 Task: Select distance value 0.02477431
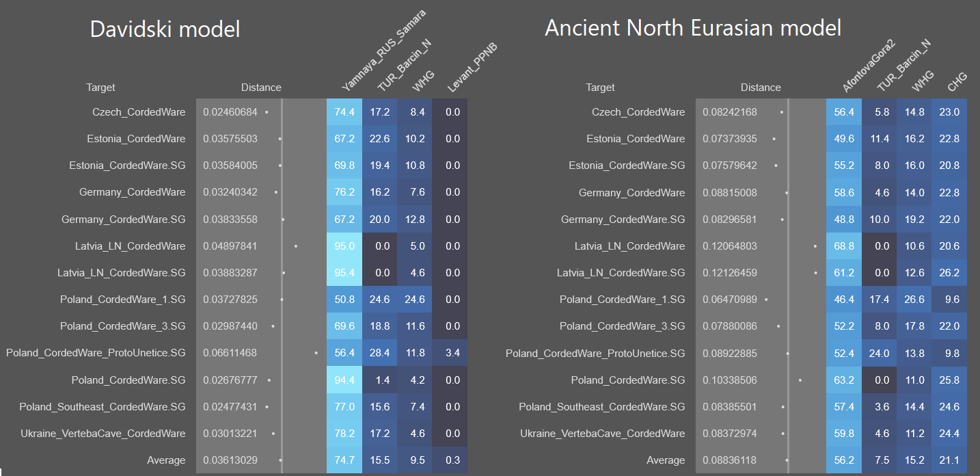click(x=230, y=407)
